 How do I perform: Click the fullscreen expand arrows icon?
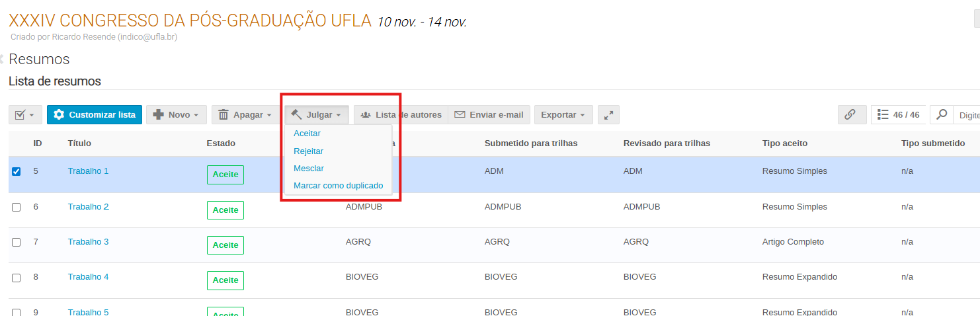(608, 114)
